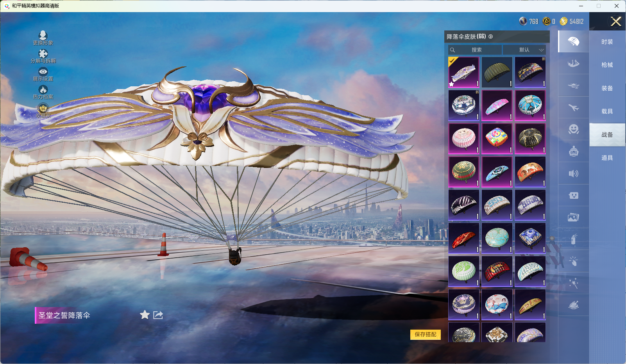The image size is (626, 364).
Task: Select the blue porcelain square parachute
Action: (x=530, y=238)
